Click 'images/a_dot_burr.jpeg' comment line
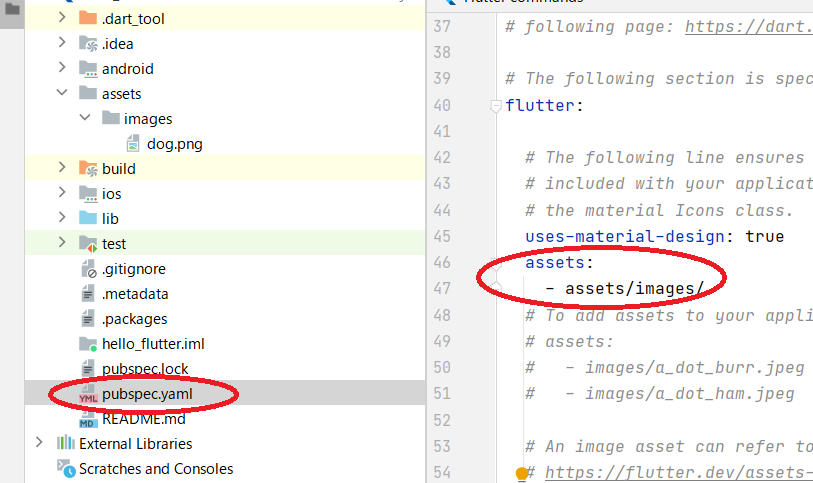Screen dimensions: 813x483 (x=695, y=367)
